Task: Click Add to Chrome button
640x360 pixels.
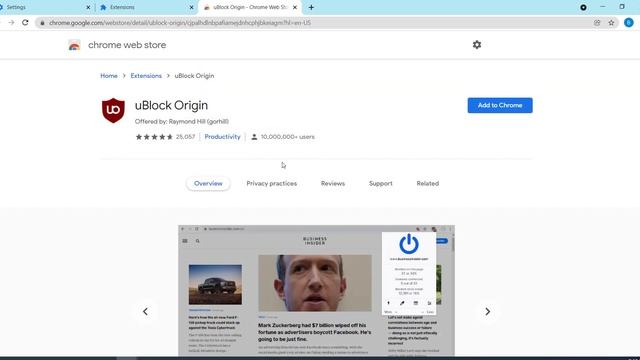Action: coord(500,105)
